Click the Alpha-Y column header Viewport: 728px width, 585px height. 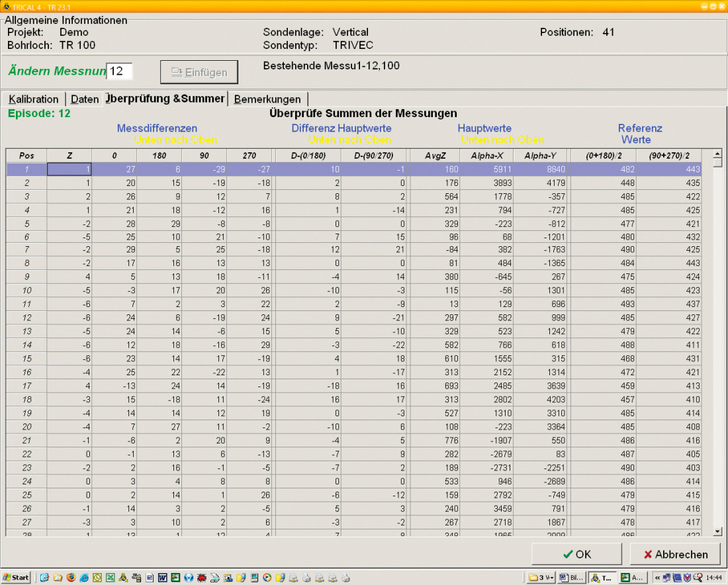pos(541,156)
